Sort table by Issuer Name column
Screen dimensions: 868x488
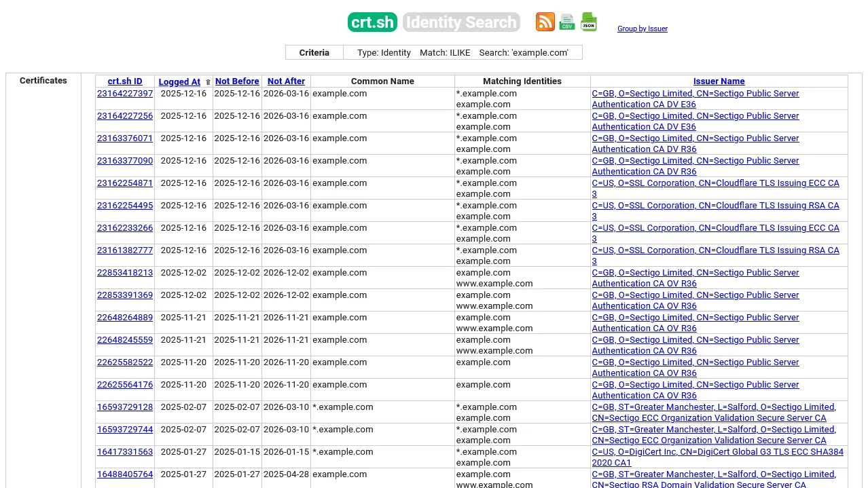719,81
